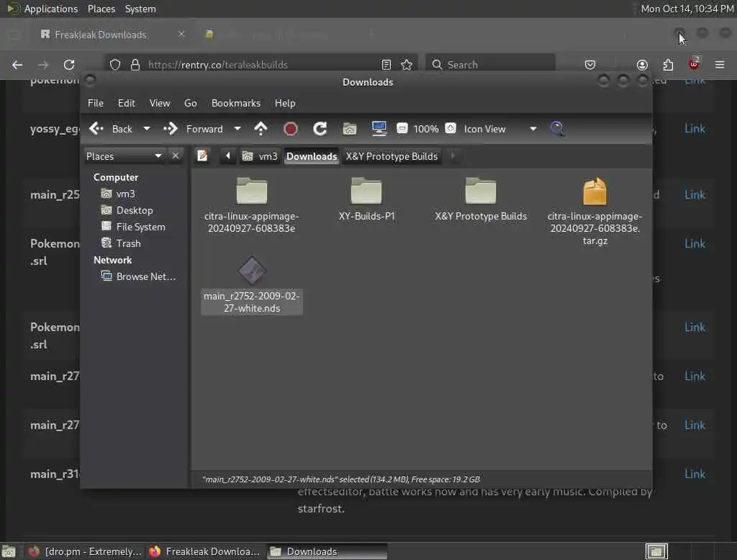The image size is (737, 560).
Task: Open the Icon View mode dropdown
Action: click(x=500, y=129)
